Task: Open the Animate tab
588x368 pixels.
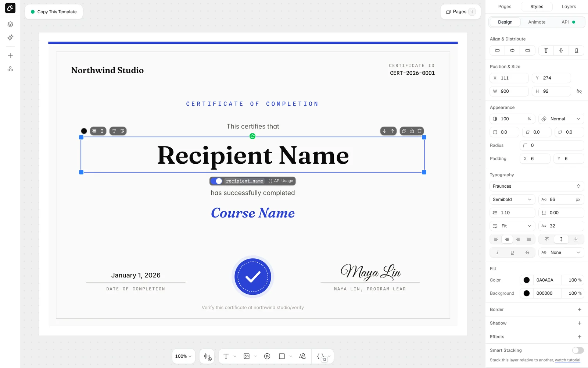Action: pyautogui.click(x=537, y=22)
